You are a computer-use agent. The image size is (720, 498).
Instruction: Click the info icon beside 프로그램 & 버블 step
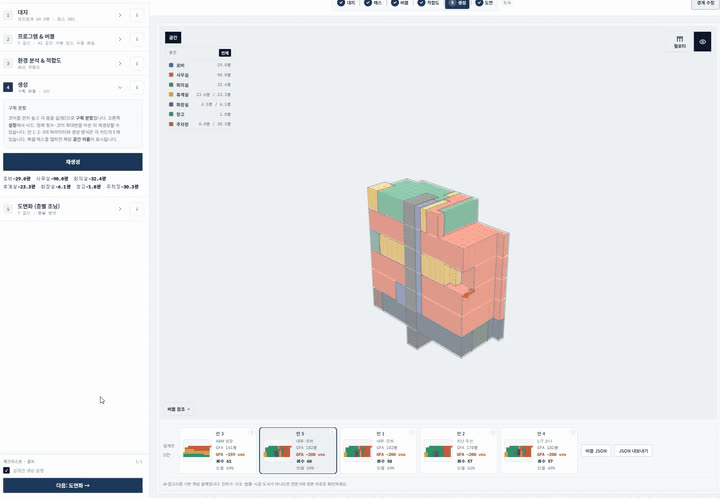point(137,39)
